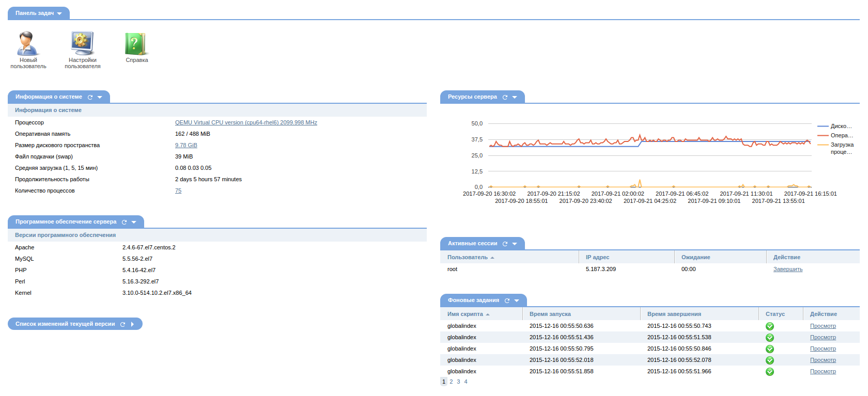Go to page 3 of background jobs
The width and height of the screenshot is (868, 396).
pyautogui.click(x=458, y=382)
